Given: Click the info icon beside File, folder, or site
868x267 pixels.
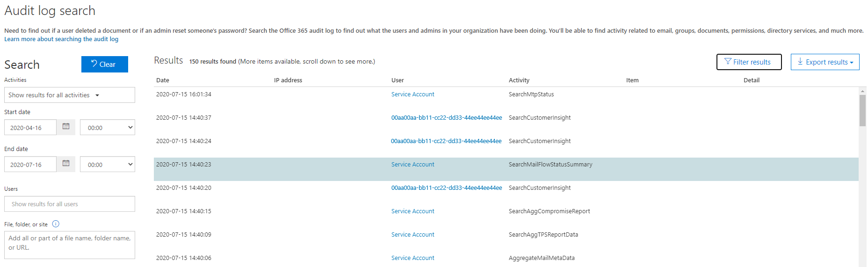Looking at the screenshot, I should point(56,224).
